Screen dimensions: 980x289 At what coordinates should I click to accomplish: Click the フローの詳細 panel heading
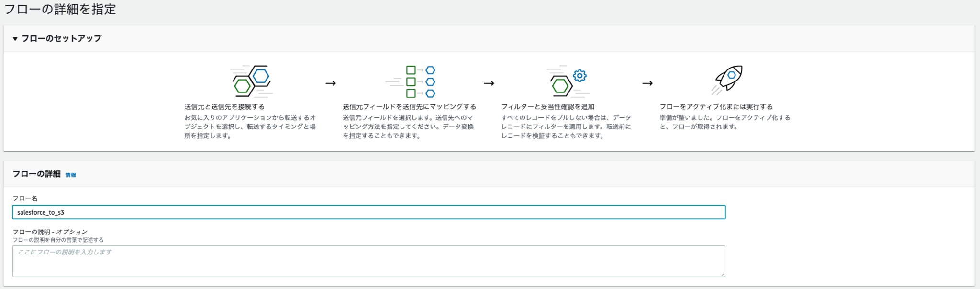pos(36,174)
